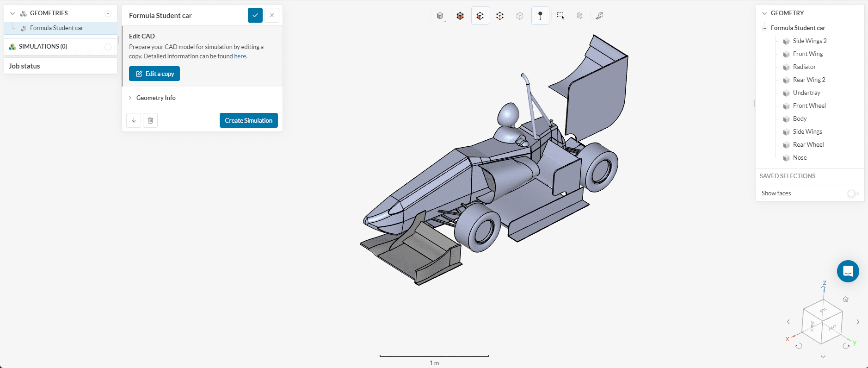Toggle the Show faces switch
The width and height of the screenshot is (868, 368).
pos(853,193)
